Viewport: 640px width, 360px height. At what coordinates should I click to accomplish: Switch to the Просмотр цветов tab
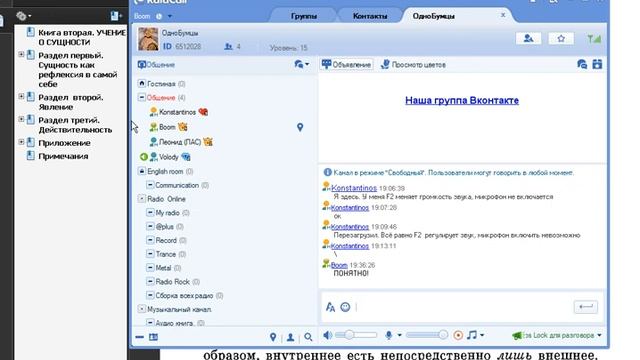click(413, 64)
